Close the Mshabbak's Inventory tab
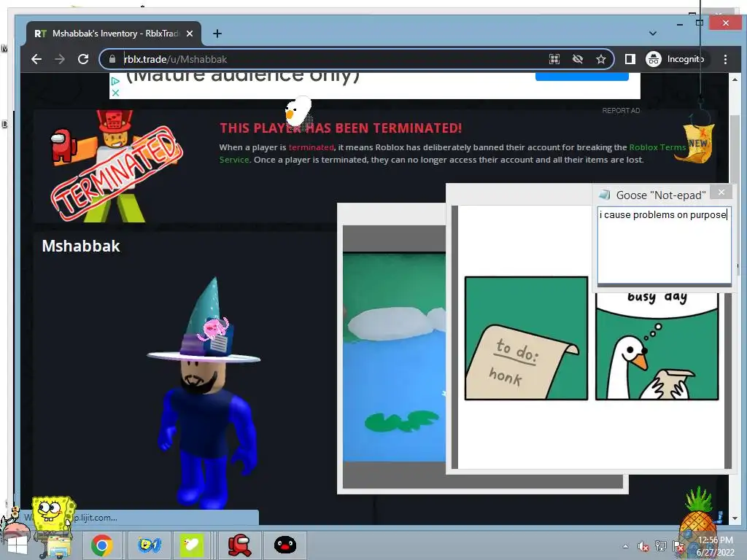This screenshot has height=560, width=747. (190, 34)
